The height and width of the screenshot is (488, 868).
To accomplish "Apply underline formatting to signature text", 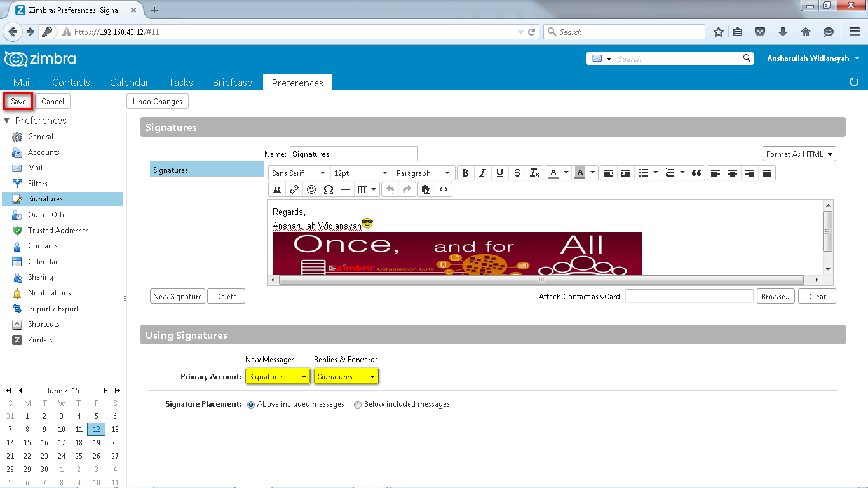I will 500,173.
